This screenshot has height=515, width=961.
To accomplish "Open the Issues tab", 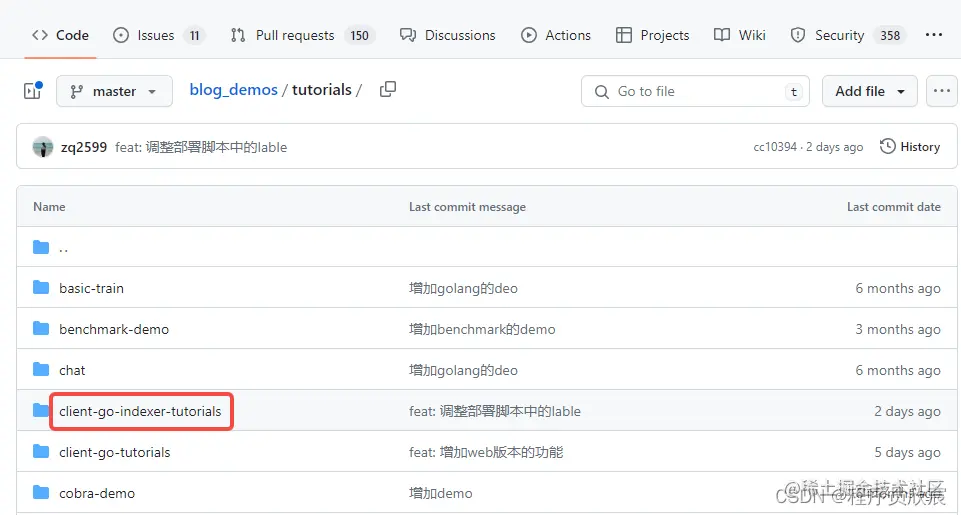I will pyautogui.click(x=159, y=35).
